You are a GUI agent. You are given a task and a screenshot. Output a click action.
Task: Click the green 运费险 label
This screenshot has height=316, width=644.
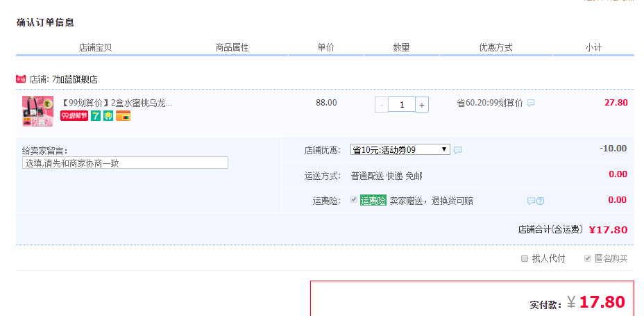coord(373,201)
